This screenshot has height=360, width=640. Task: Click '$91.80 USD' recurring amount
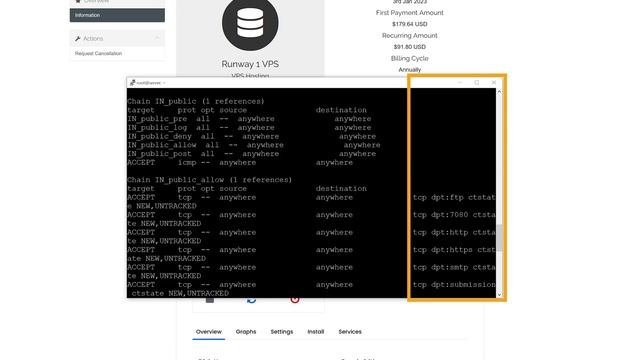409,47
